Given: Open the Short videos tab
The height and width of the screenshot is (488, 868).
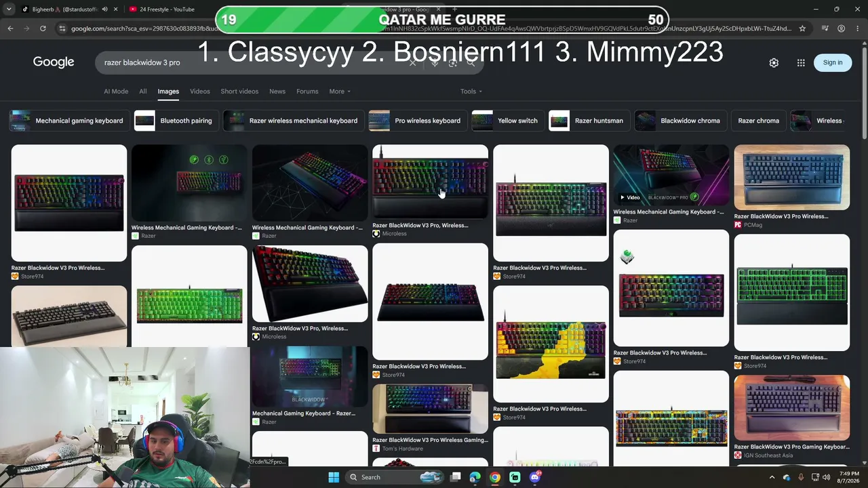Looking at the screenshot, I should pos(239,91).
